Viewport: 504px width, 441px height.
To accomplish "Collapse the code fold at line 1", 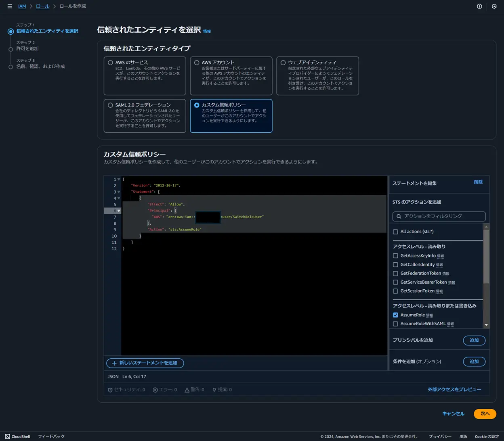I will coord(119,179).
